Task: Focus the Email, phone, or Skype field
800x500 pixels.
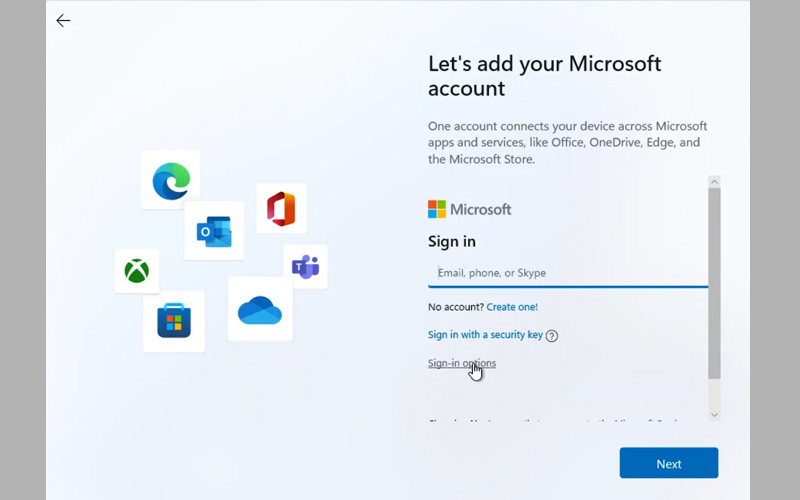Action: [568, 273]
